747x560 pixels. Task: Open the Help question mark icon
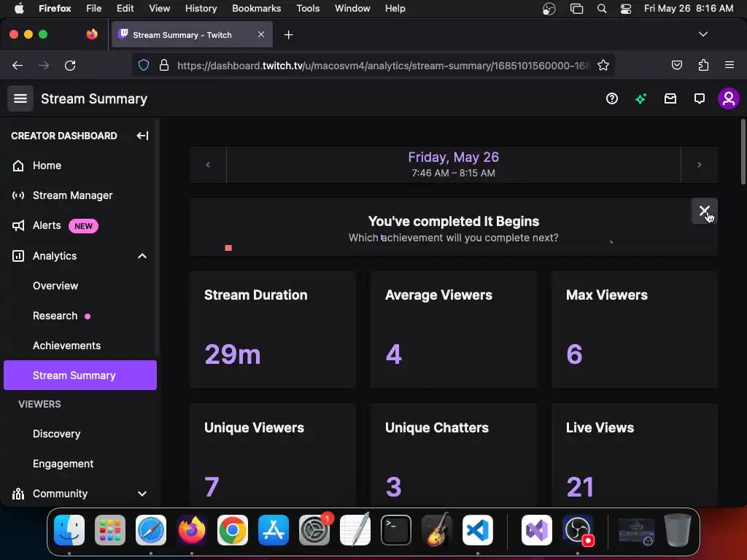(612, 98)
